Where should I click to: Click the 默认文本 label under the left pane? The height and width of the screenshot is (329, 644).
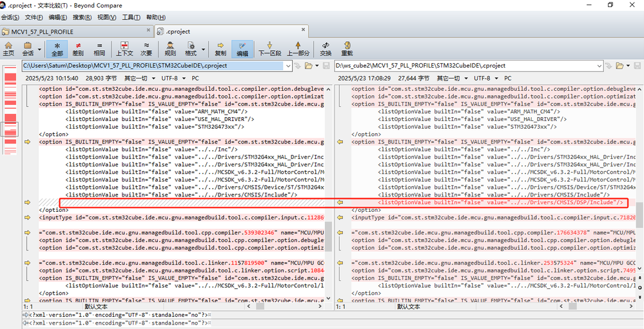coord(97,306)
